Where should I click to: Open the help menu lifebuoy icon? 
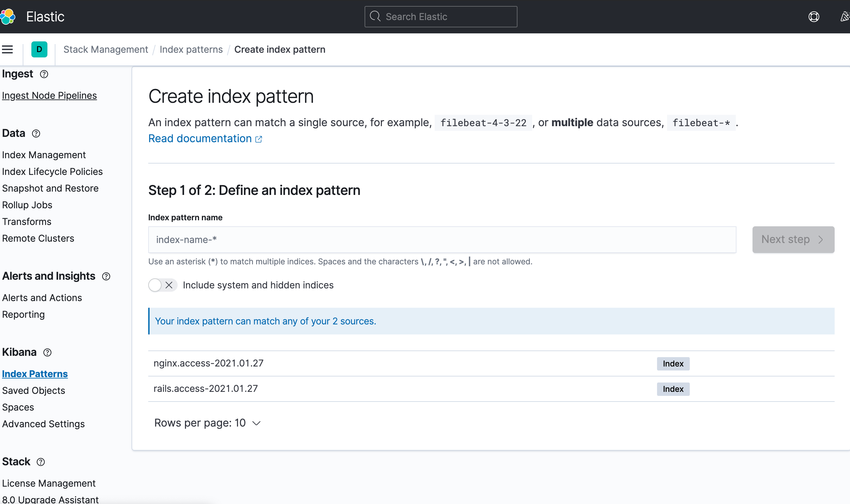[x=814, y=17]
